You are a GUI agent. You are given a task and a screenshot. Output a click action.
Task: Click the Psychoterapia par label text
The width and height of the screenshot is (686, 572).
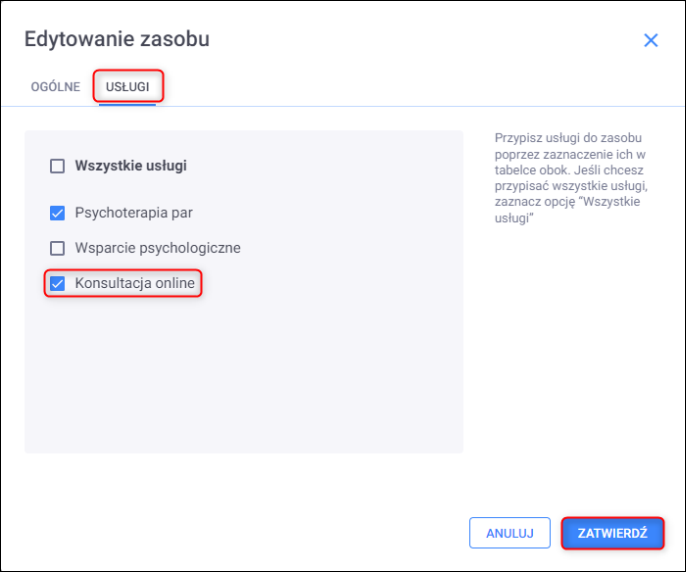134,213
